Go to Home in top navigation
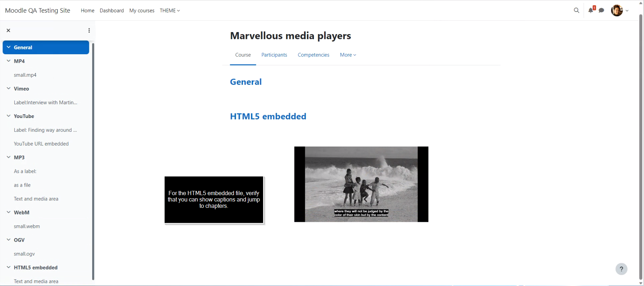Image resolution: width=644 pixels, height=286 pixels. pyautogui.click(x=88, y=11)
